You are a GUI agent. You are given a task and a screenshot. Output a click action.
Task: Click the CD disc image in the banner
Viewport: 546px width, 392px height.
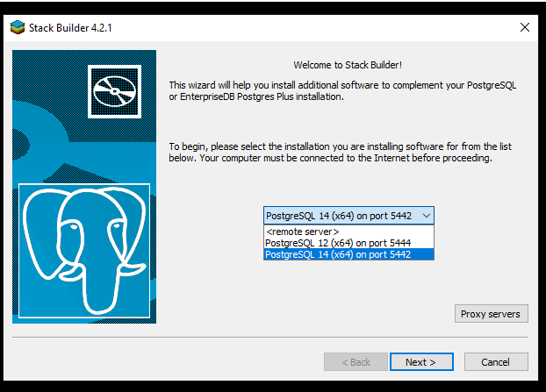(x=115, y=91)
